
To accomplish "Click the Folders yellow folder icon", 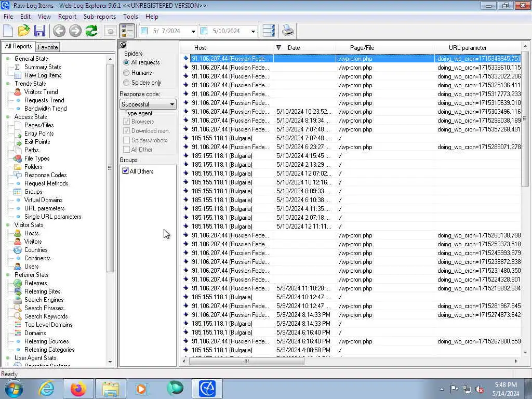I will pos(18,167).
